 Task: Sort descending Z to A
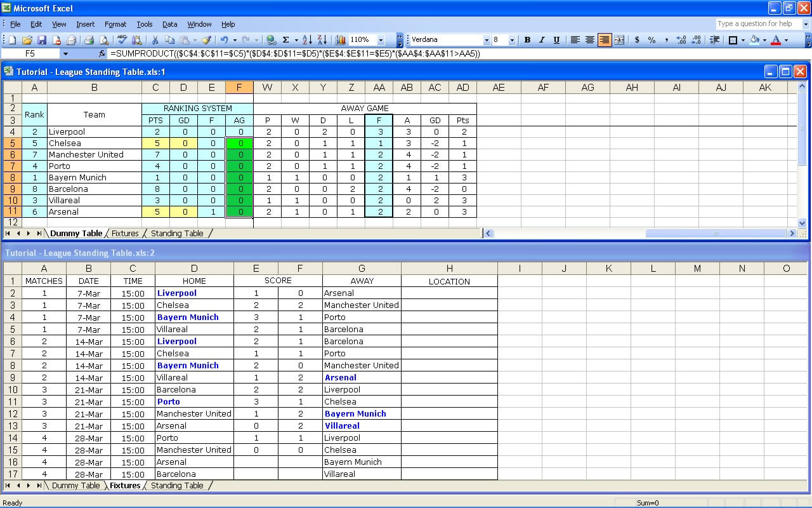[322, 40]
